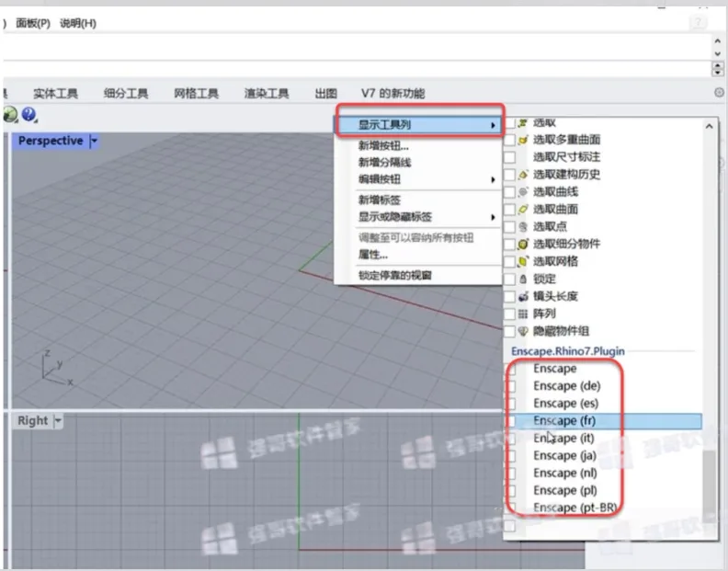Toggle the 隐藏物件组 checkbox
This screenshot has height=571, width=728.
(510, 331)
